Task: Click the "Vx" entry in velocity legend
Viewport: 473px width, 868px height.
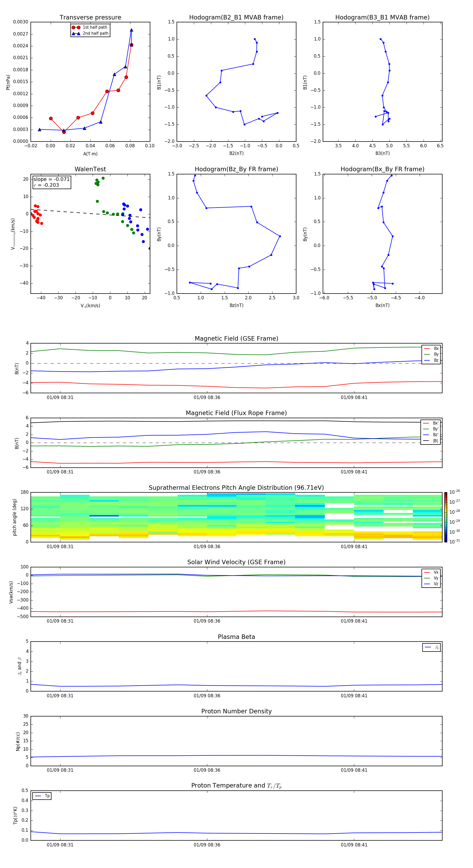Action: 431,573
